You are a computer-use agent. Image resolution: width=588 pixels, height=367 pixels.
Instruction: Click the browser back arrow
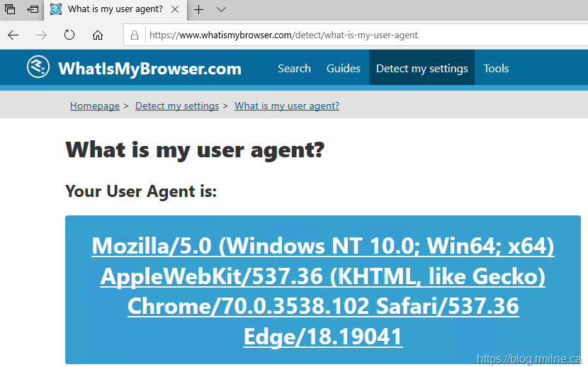(x=13, y=35)
